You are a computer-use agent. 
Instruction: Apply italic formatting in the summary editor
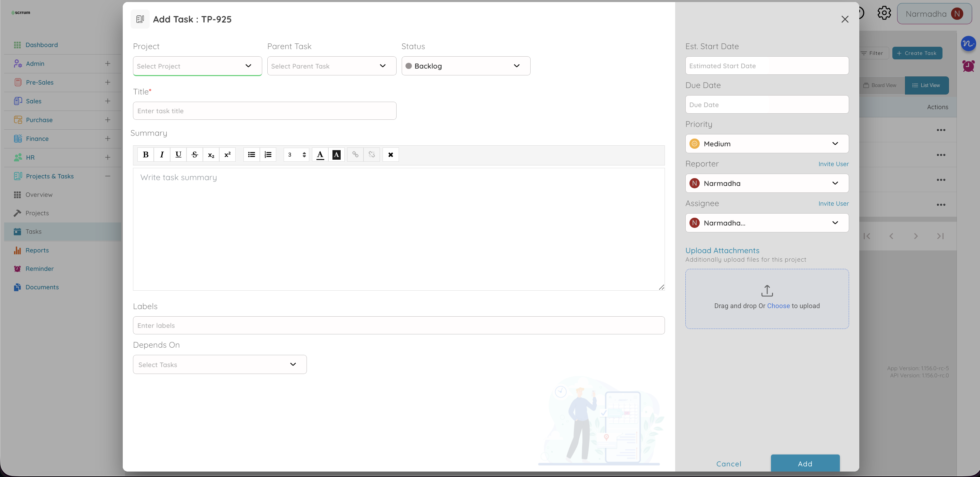coord(162,155)
